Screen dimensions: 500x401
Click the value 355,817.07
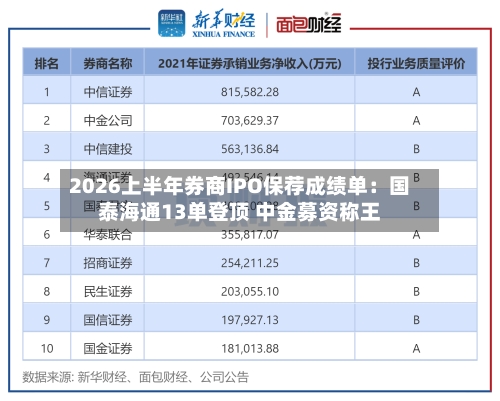coord(250,235)
